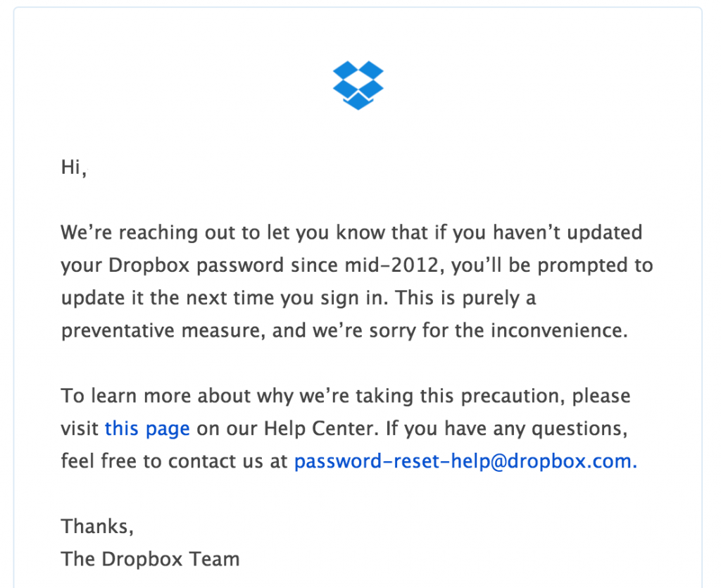Click the password-reset-help@dropbox.com email link
Viewport: 721px width, 588px height.
pos(465,461)
